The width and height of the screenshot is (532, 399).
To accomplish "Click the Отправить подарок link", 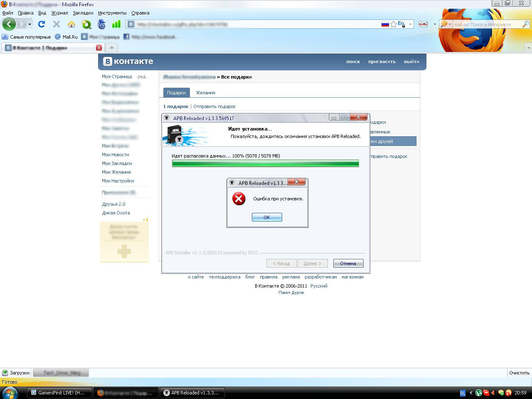I will (x=214, y=106).
